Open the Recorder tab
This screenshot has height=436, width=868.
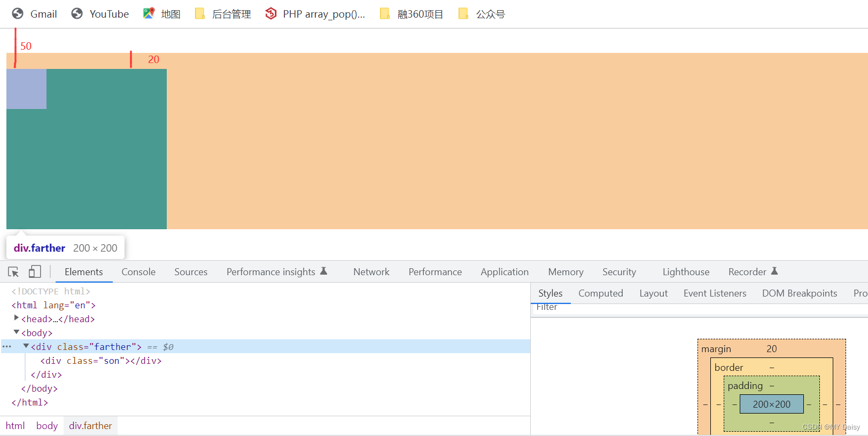pyautogui.click(x=753, y=272)
